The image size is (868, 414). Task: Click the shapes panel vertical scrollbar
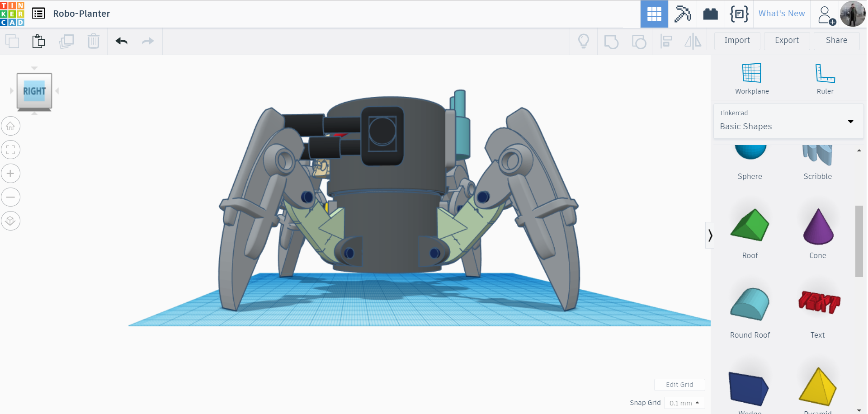pyautogui.click(x=859, y=241)
